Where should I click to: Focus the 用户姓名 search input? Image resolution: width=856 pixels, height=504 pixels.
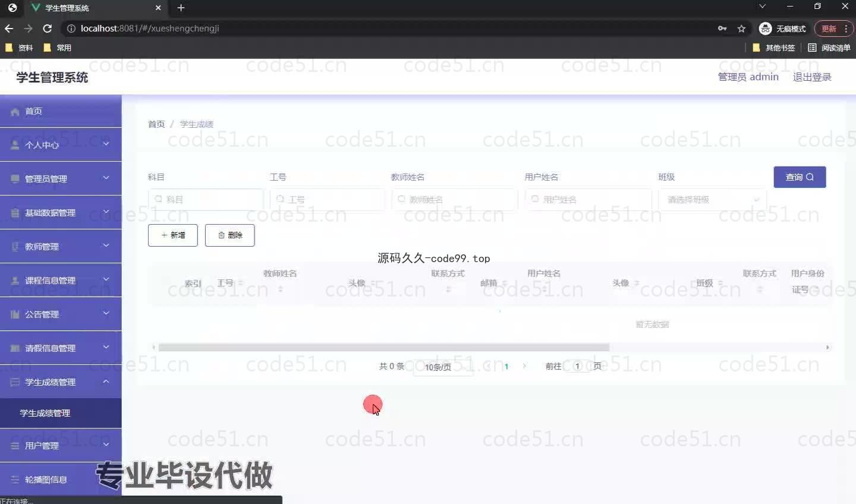coord(588,200)
